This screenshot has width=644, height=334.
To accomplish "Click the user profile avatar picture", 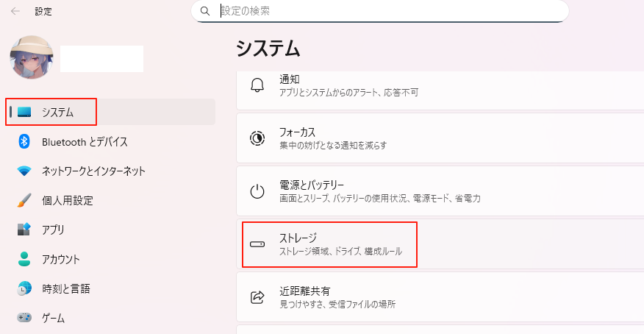I will tap(31, 57).
